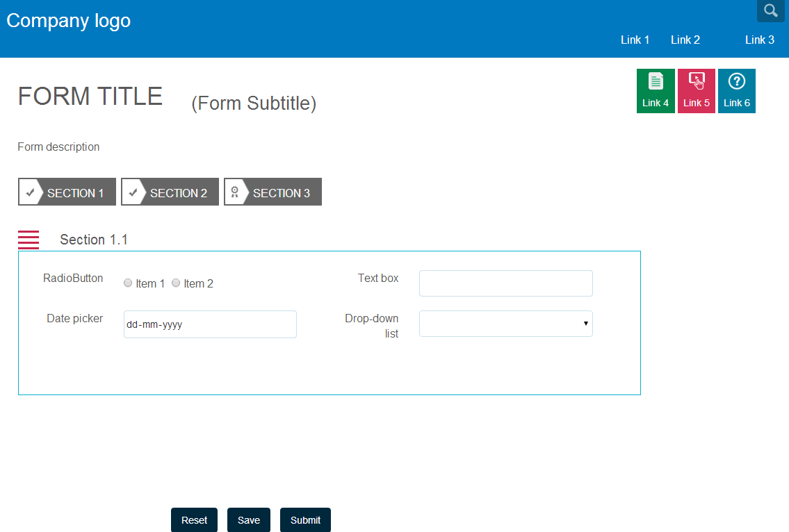Open Link 3 in the header

[760, 40]
